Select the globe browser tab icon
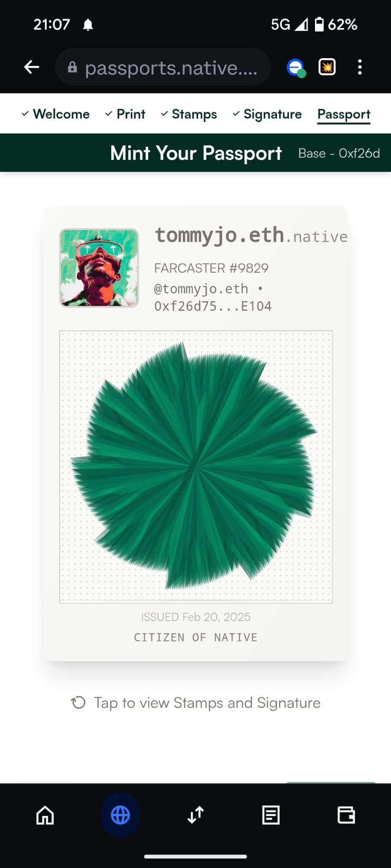The image size is (391, 868). tap(120, 815)
